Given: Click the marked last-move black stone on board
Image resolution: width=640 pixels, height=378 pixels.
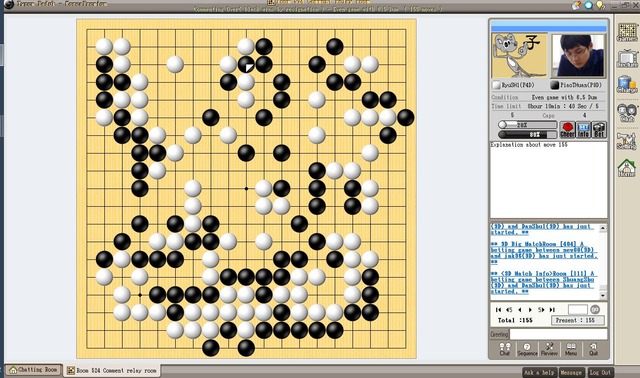Looking at the screenshot, I should point(246,64).
